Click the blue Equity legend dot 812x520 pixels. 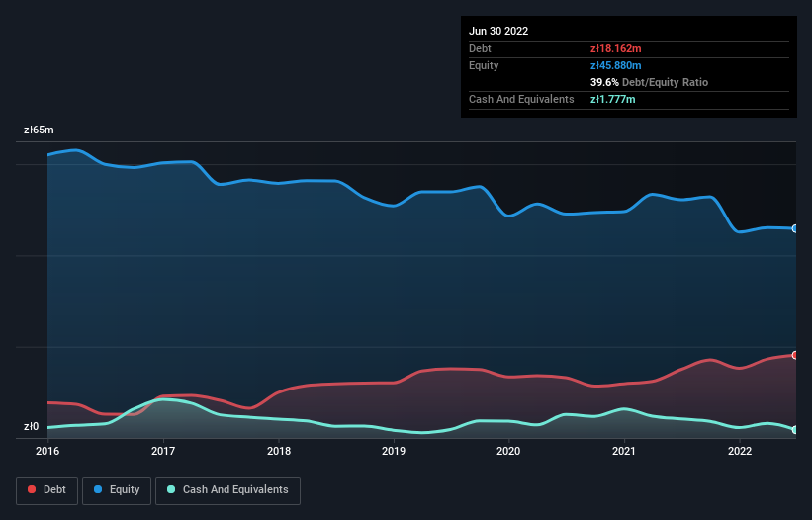click(x=98, y=489)
